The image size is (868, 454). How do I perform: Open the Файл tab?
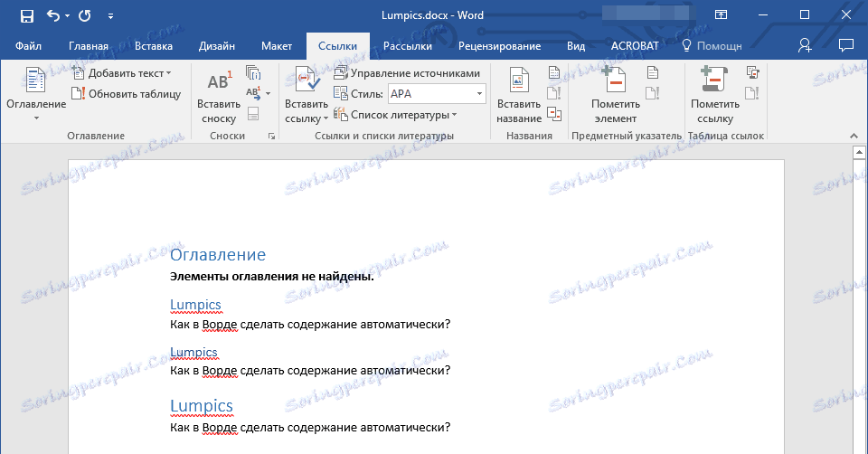tap(28, 46)
